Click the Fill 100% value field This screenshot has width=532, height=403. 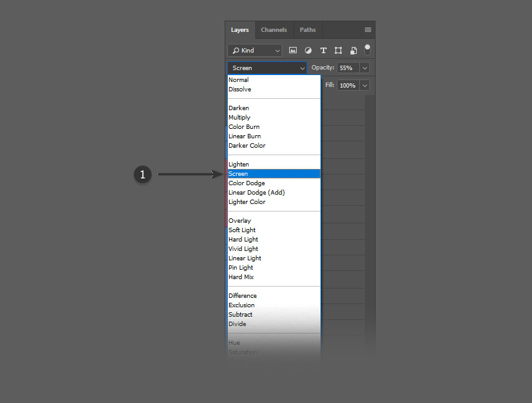click(348, 86)
